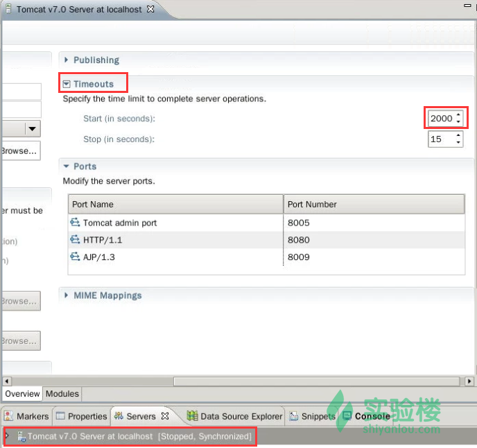The width and height of the screenshot is (477, 448).
Task: Click the Tomcat server icon in Servers list
Action: tap(21, 436)
